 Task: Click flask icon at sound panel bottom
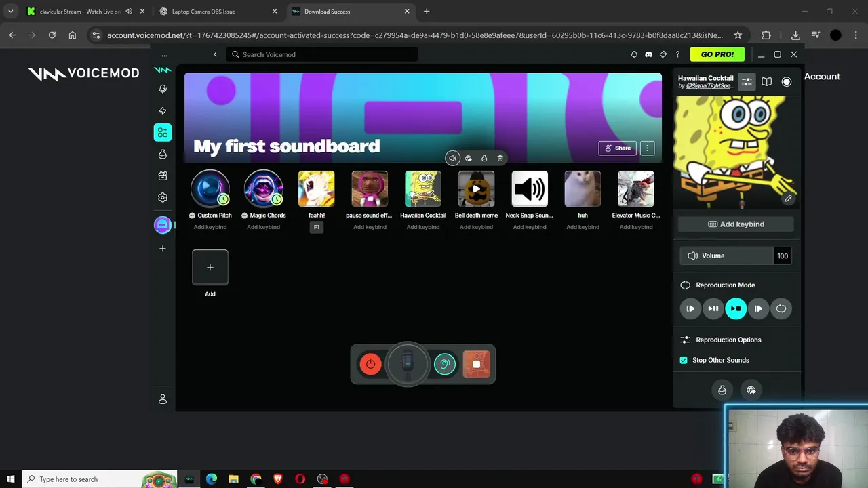[x=722, y=390]
